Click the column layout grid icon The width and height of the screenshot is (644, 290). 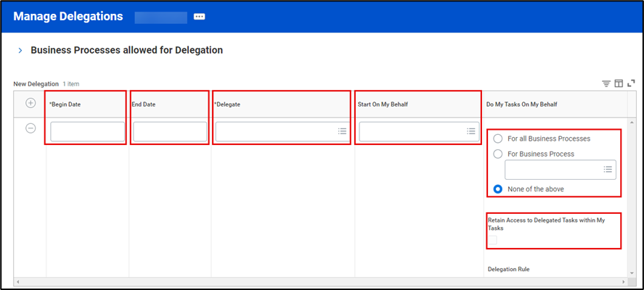(x=619, y=83)
